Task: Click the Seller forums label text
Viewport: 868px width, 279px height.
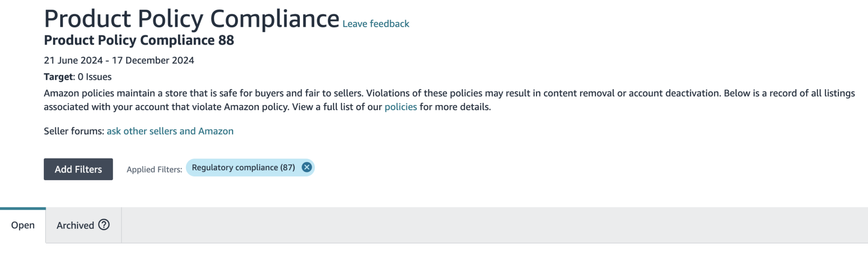Action: 74,131
